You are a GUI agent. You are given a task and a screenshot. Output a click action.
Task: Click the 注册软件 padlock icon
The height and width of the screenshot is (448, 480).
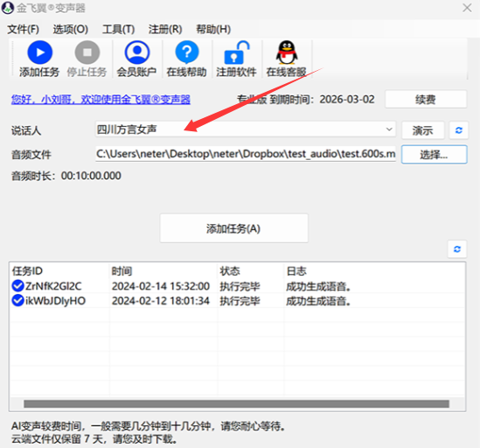click(x=236, y=52)
